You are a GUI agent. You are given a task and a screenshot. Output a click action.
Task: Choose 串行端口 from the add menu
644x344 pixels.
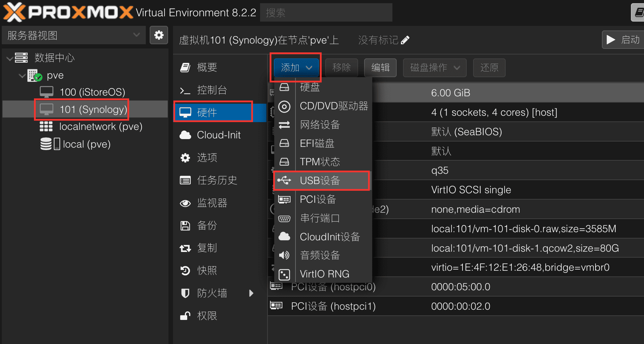click(x=323, y=218)
